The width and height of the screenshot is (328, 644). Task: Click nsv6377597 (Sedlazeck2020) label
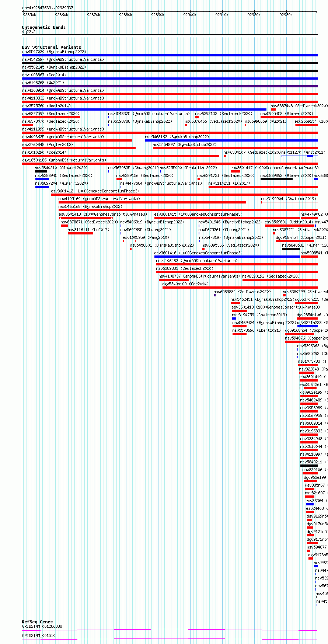[x=51, y=114]
